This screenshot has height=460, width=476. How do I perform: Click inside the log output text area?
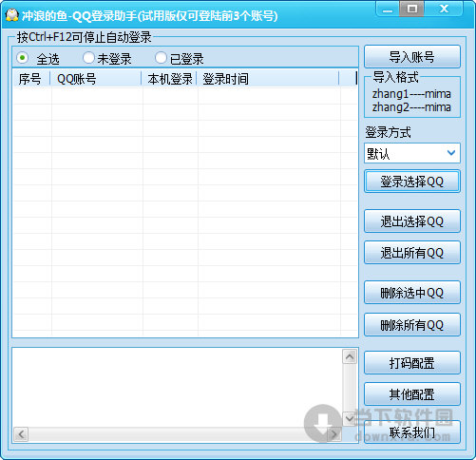coord(178,387)
